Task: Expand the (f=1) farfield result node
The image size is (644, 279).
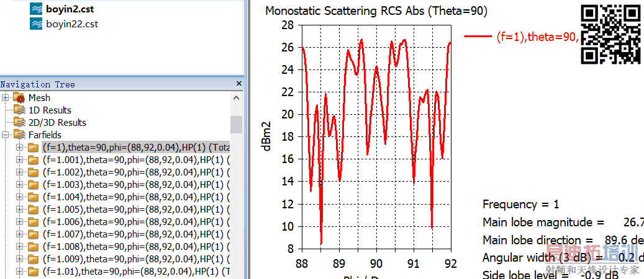Action: click(19, 148)
